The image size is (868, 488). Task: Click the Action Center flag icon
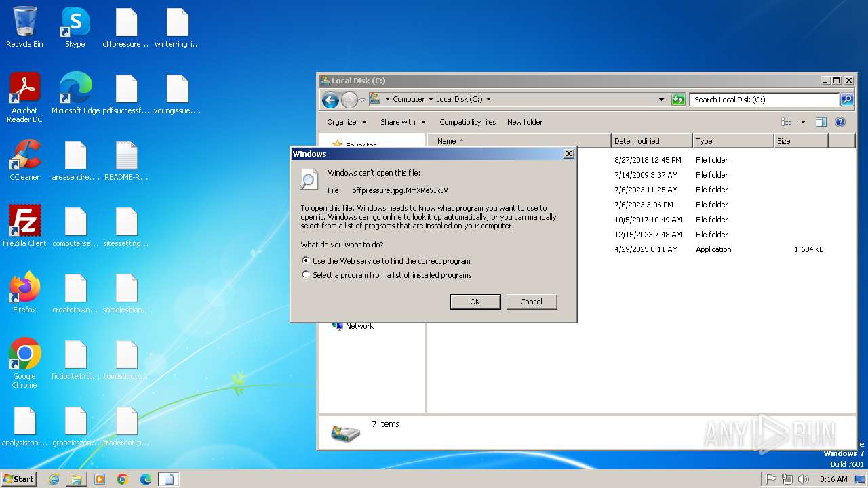pos(770,479)
